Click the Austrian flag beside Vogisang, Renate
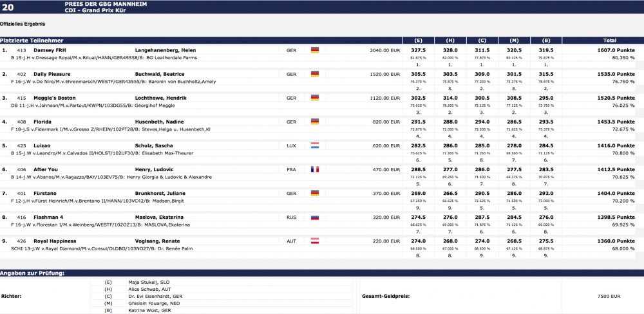The width and height of the screenshot is (644, 314). (315, 241)
